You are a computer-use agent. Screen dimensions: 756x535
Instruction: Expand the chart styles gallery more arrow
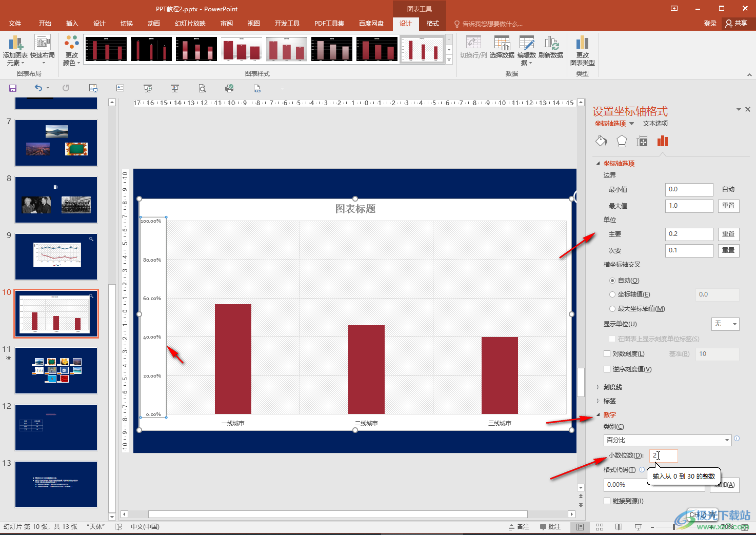449,60
